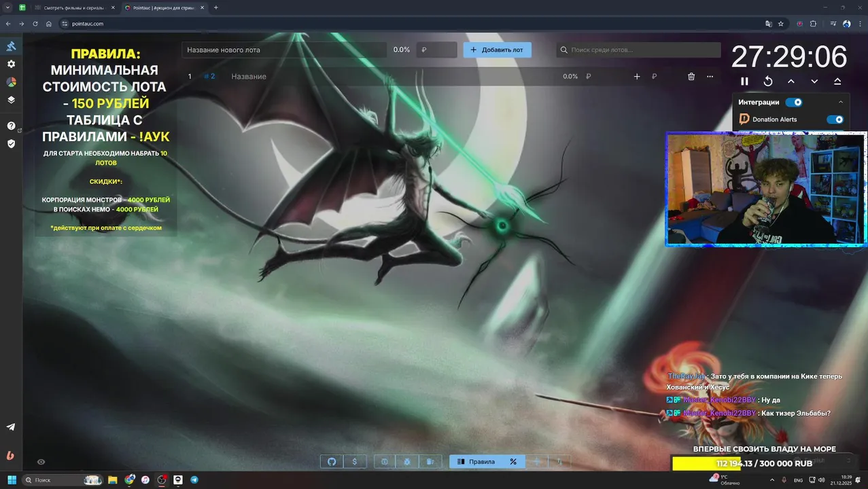Screen dimensions: 868x489
Task: Click the clear lots icon in bottom toolbar
Action: click(430, 462)
